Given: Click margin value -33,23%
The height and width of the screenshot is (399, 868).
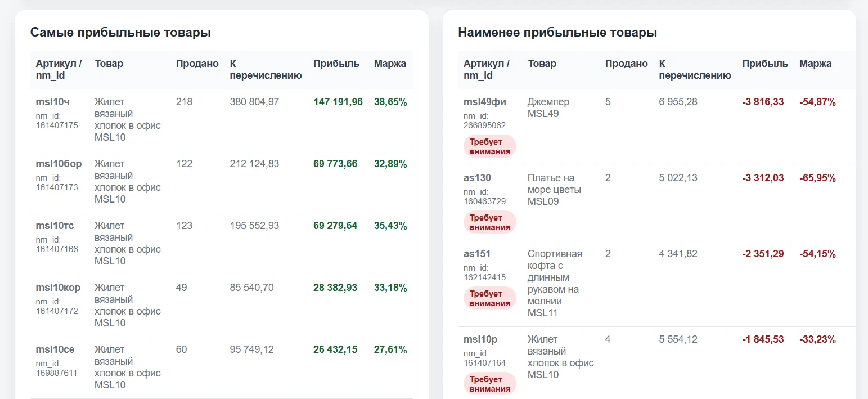Looking at the screenshot, I should (x=817, y=339).
